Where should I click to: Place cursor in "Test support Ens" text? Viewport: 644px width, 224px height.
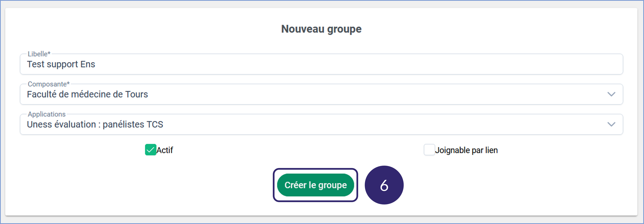click(61, 64)
